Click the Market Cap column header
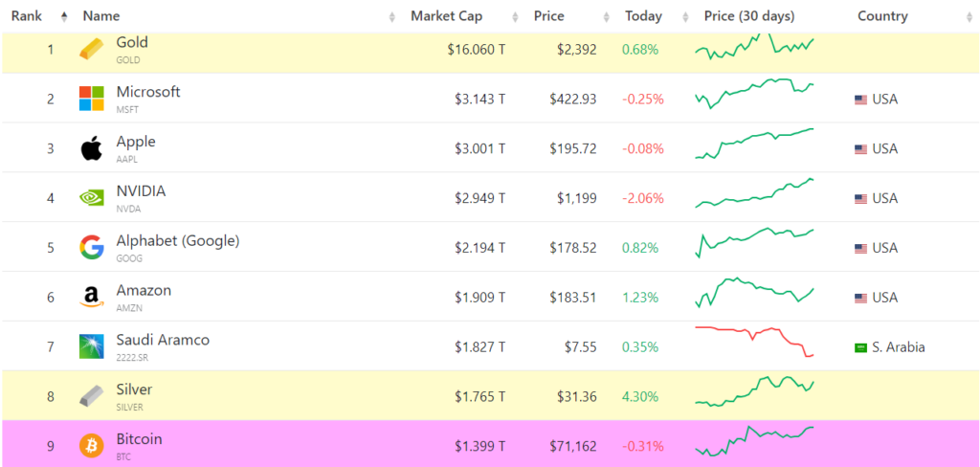The height and width of the screenshot is (467, 980). (x=446, y=16)
